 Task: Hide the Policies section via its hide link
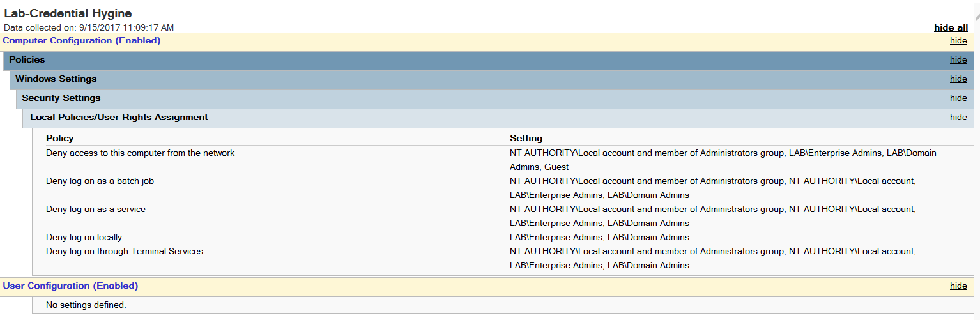click(x=958, y=59)
